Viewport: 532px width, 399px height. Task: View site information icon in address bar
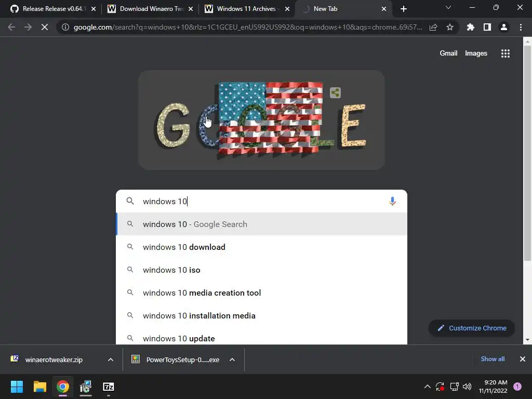[x=65, y=27]
